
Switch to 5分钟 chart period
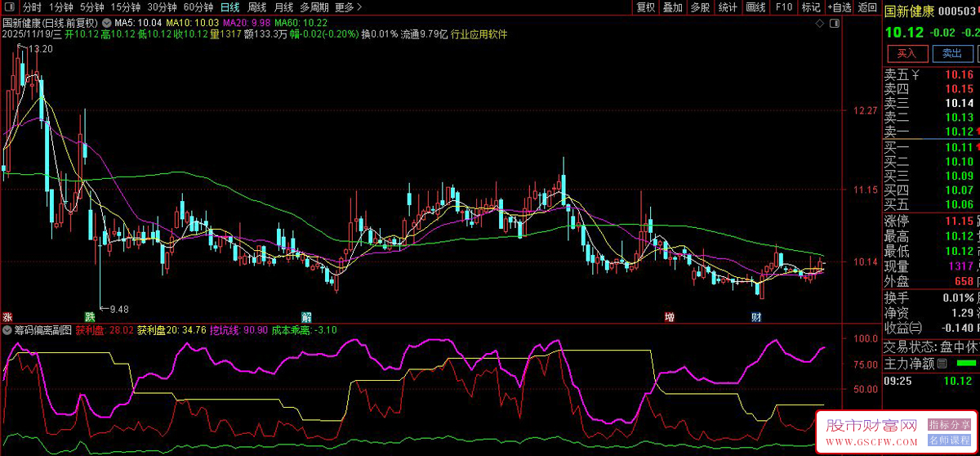tap(92, 7)
